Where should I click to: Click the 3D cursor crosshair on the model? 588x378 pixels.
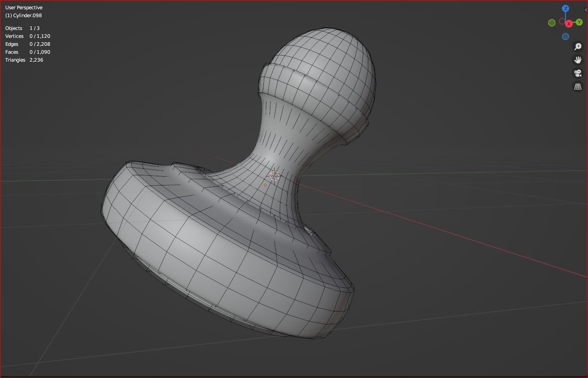click(274, 176)
